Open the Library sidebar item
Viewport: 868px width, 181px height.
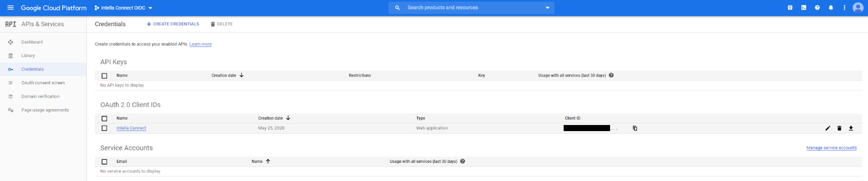(28, 56)
